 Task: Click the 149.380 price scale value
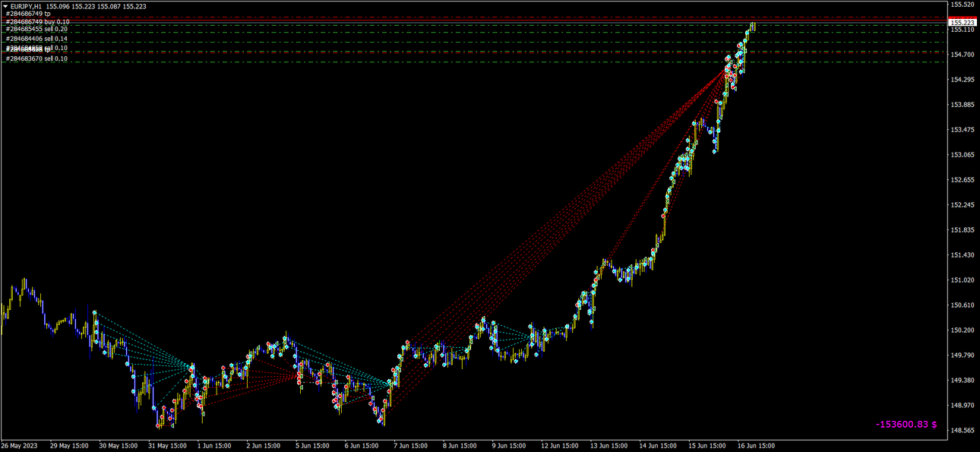tap(963, 381)
